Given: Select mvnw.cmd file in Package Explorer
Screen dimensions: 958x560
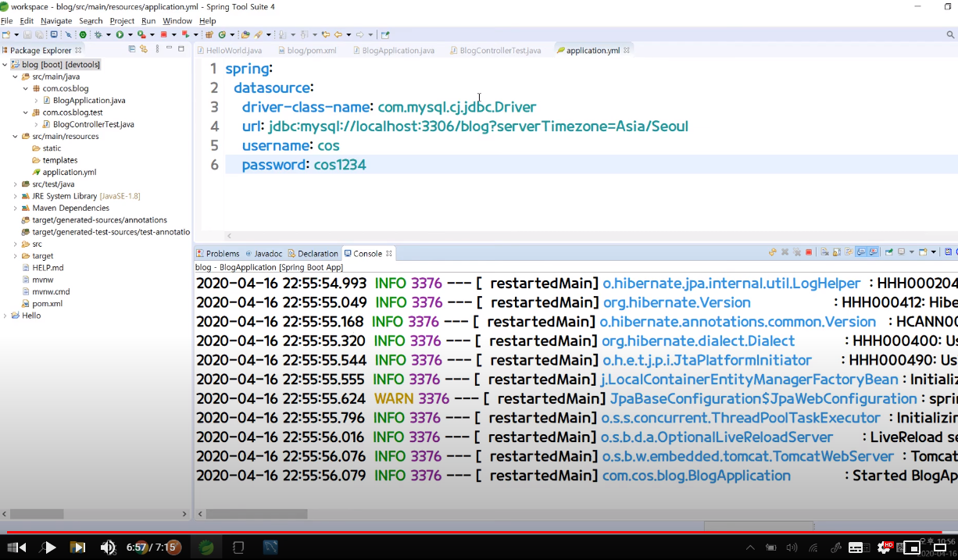Looking at the screenshot, I should click(45, 291).
